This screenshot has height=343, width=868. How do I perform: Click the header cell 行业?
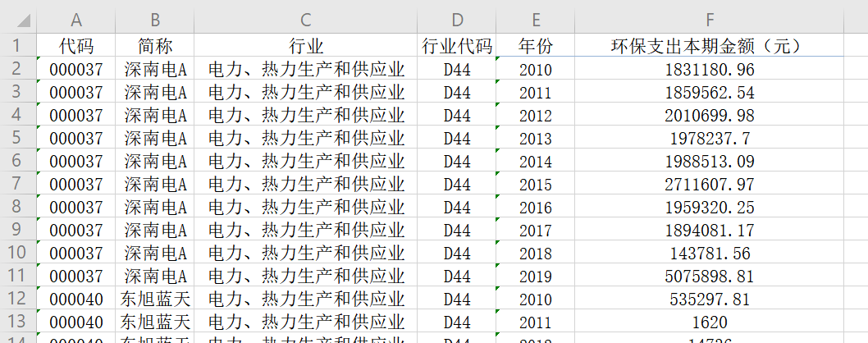[x=306, y=45]
